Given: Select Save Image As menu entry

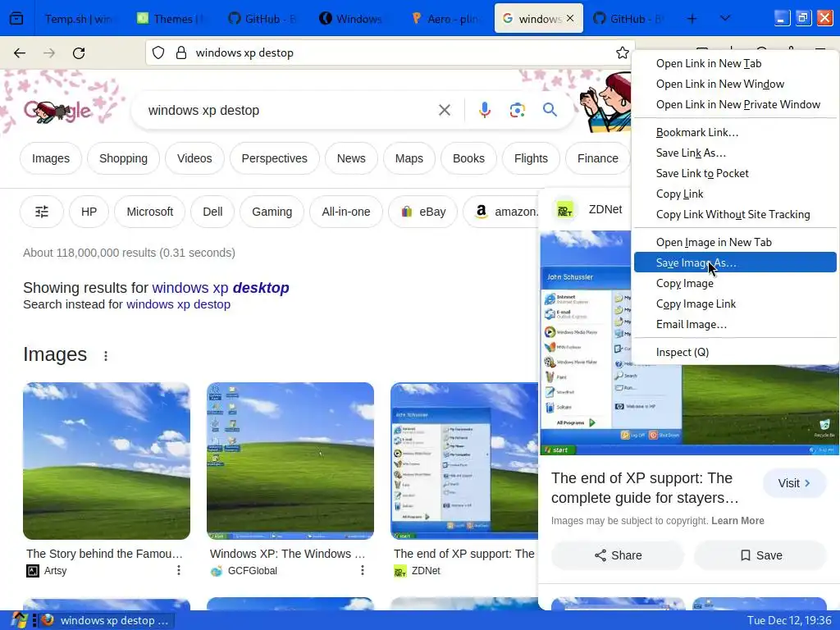Looking at the screenshot, I should (x=735, y=262).
